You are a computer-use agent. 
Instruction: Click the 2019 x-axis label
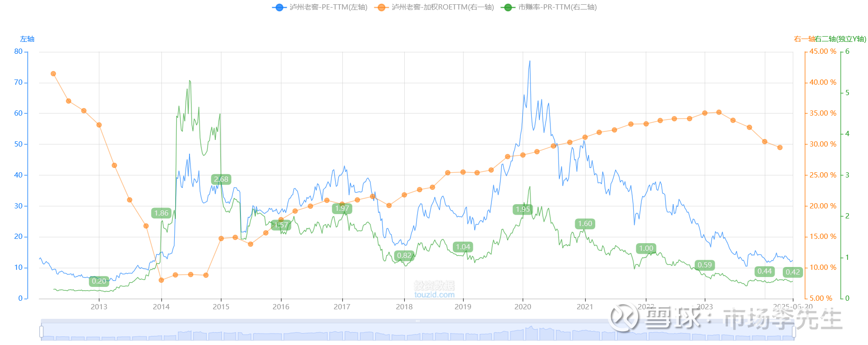[463, 307]
